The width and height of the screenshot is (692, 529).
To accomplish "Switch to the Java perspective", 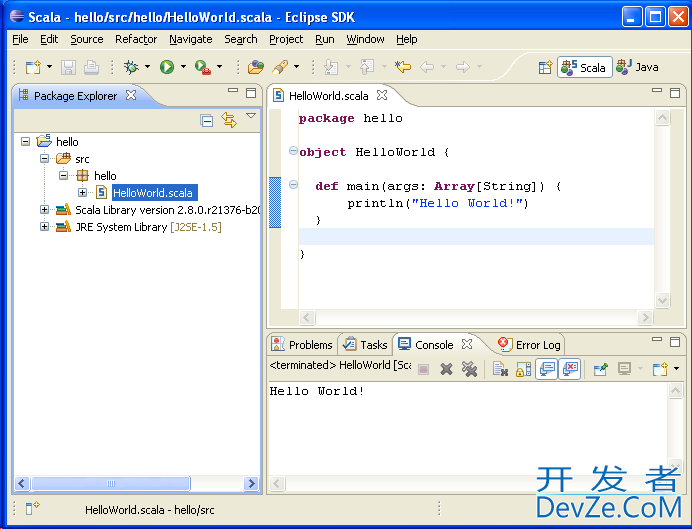I will (637, 68).
